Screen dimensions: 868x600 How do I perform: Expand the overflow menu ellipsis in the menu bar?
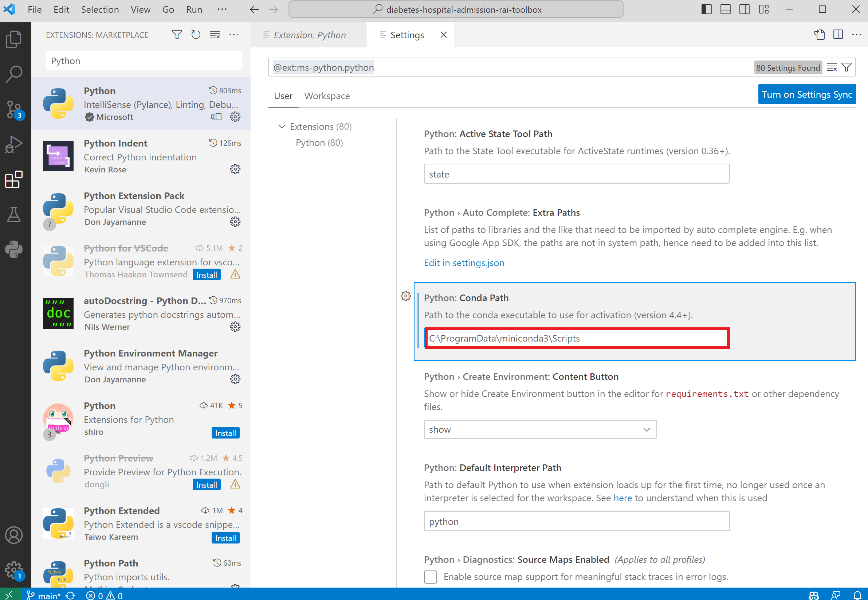tap(222, 9)
